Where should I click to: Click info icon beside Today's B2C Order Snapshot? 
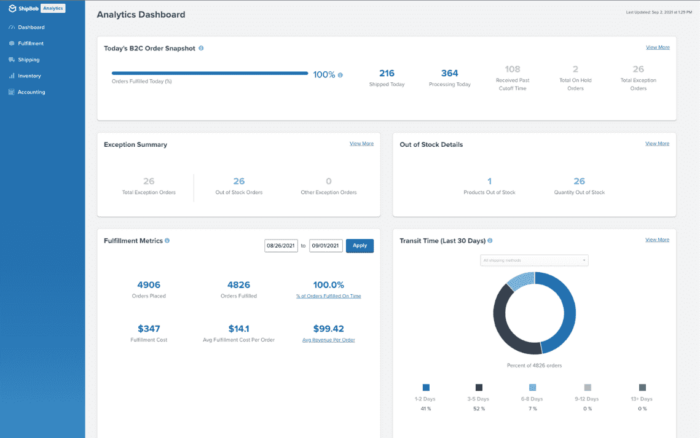pos(201,48)
